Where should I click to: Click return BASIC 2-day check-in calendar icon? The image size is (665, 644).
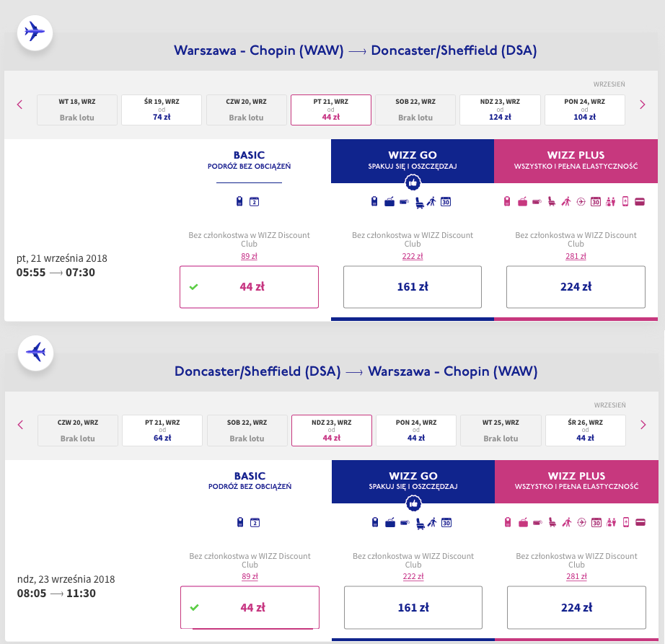click(255, 522)
